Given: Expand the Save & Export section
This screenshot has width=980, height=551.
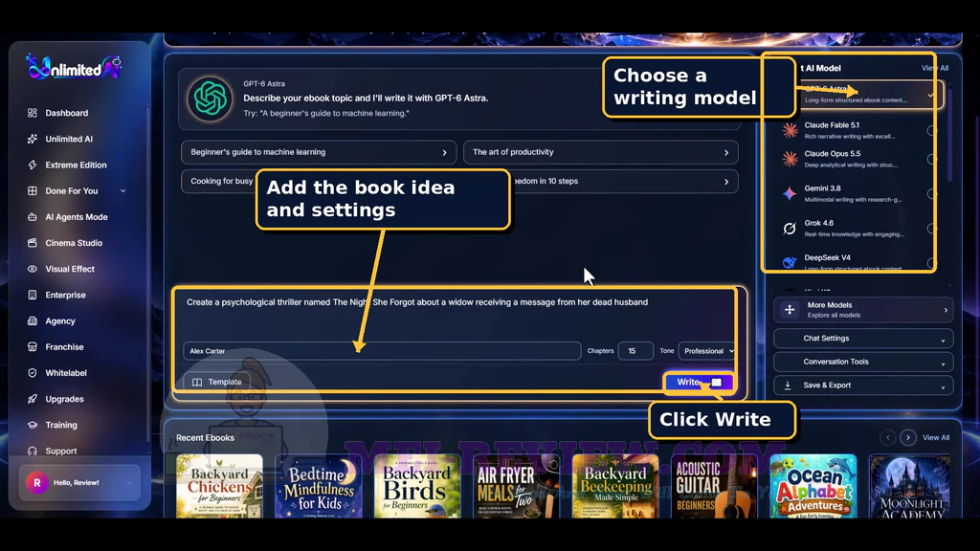Looking at the screenshot, I should (x=863, y=386).
